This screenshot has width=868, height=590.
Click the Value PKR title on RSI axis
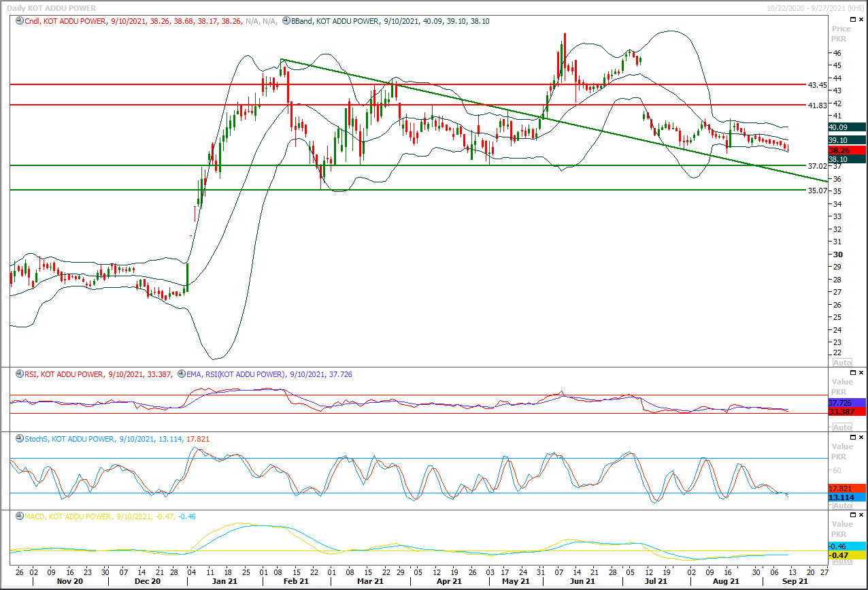(841, 387)
